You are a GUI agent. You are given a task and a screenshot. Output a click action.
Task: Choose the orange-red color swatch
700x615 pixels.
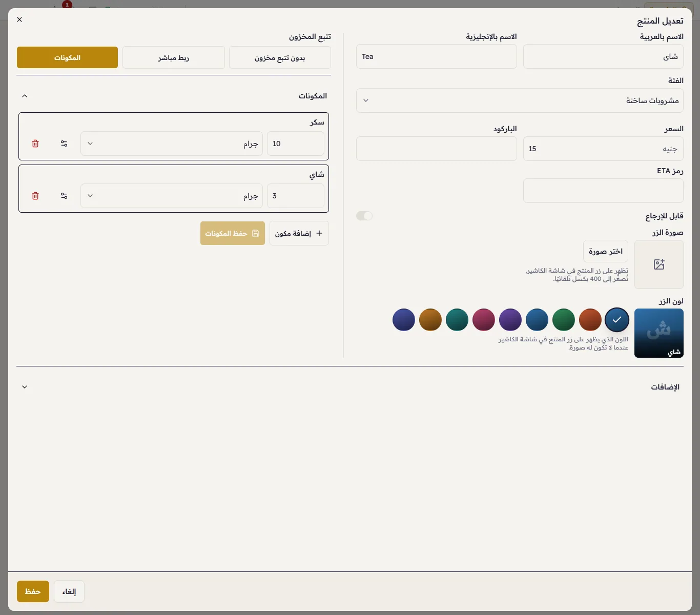[590, 320]
